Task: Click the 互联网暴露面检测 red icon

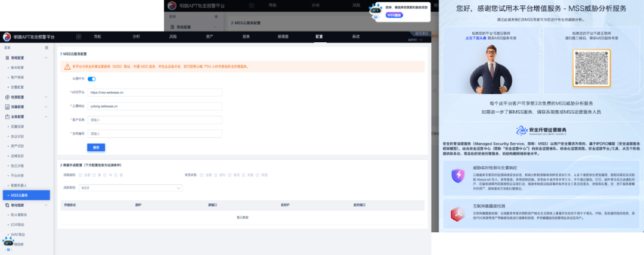Action: point(458,213)
